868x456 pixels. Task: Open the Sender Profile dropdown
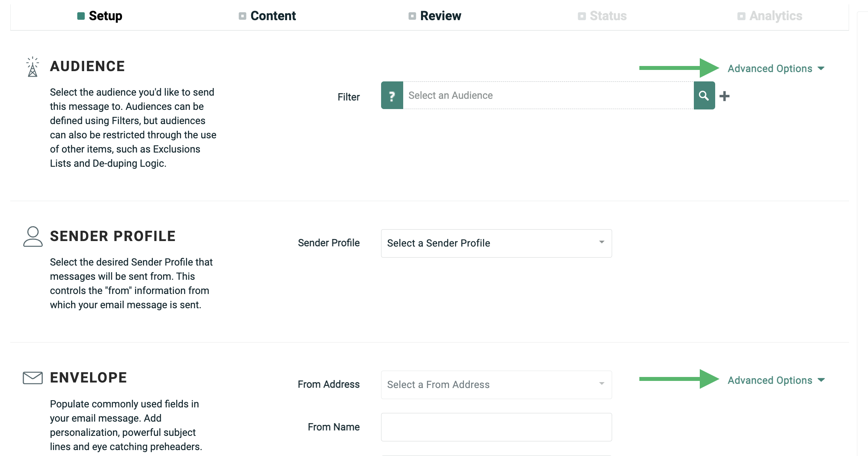496,243
